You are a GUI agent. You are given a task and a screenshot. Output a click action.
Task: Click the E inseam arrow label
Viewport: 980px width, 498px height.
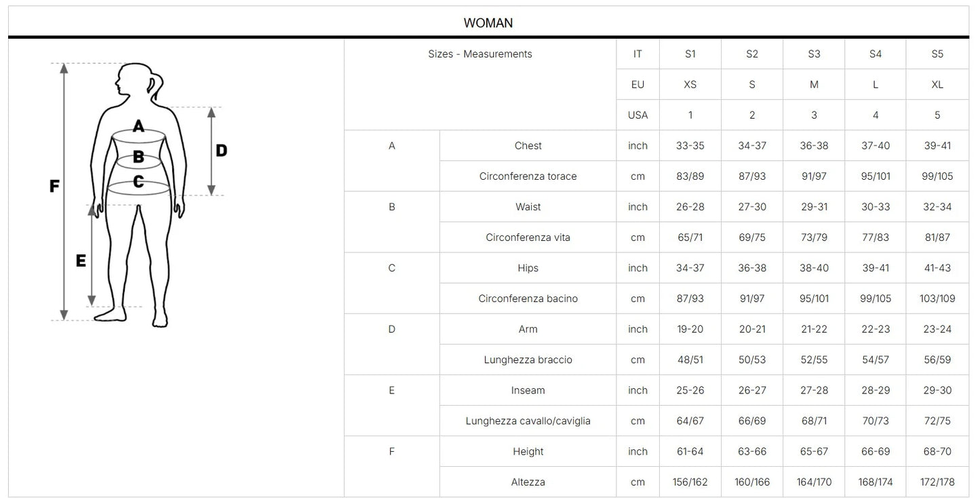tap(81, 260)
